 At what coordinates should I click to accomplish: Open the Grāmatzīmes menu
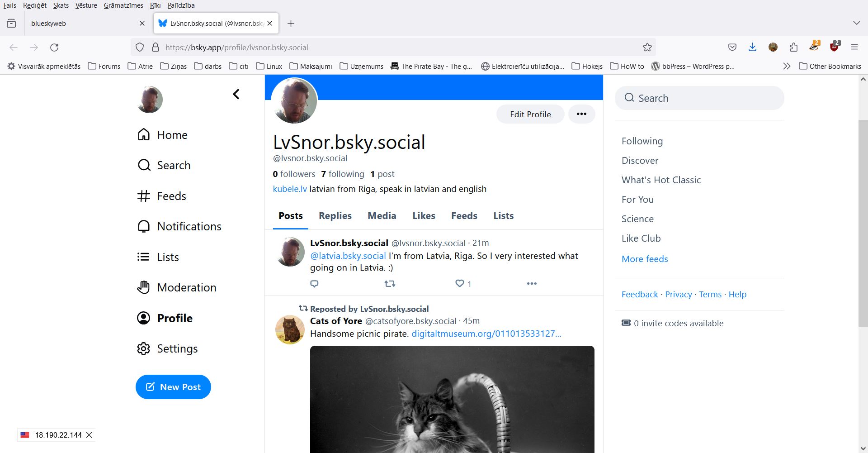point(123,5)
